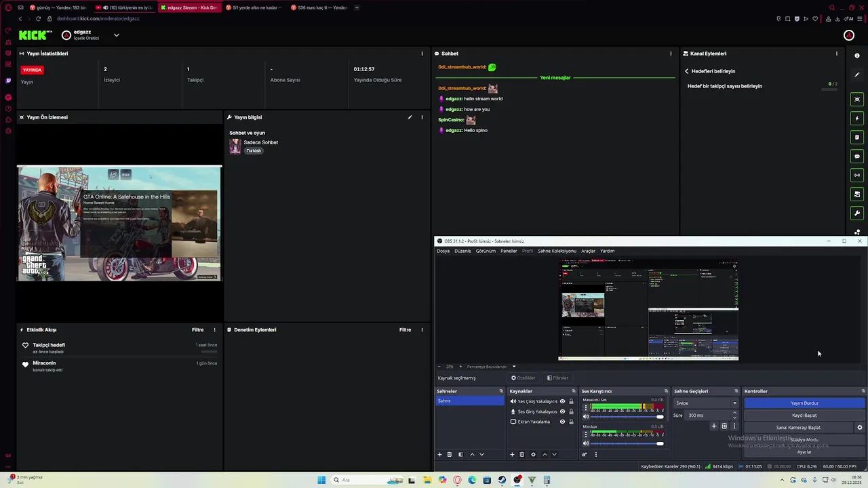Open Yayın İstatistikleri three-dot menu

tap(422, 54)
